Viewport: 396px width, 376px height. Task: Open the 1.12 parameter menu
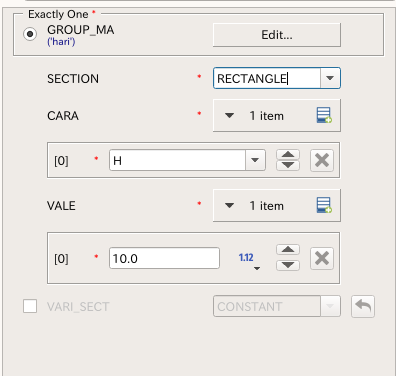pyautogui.click(x=249, y=259)
